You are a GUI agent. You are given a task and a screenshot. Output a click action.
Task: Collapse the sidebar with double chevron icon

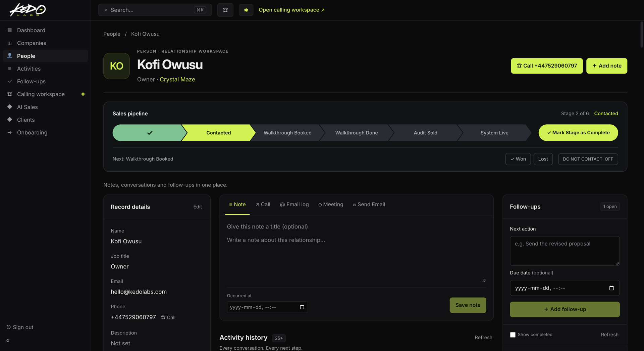point(8,341)
